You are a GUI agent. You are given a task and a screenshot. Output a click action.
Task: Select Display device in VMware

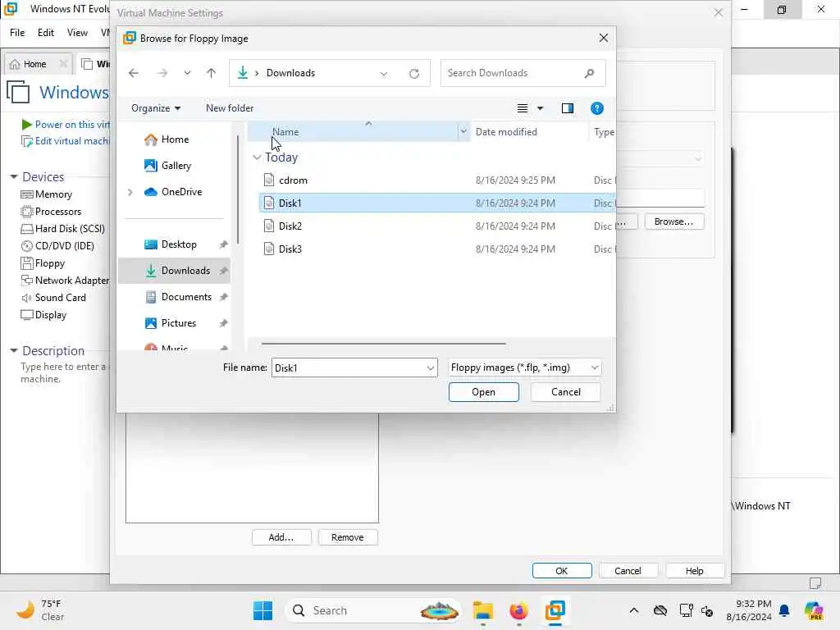44,315
